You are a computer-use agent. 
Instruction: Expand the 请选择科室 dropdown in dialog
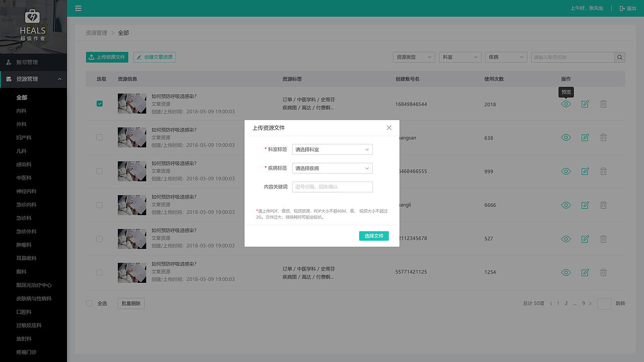coord(332,149)
